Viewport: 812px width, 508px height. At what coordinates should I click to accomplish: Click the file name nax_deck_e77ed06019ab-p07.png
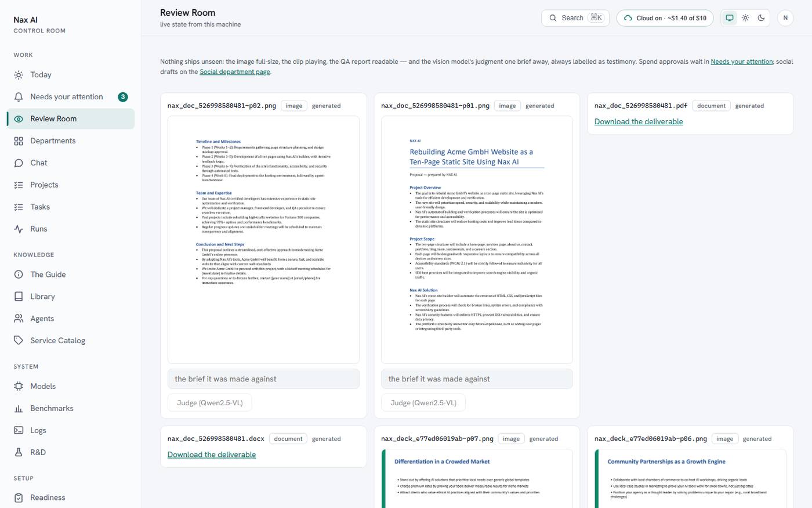[x=437, y=439]
